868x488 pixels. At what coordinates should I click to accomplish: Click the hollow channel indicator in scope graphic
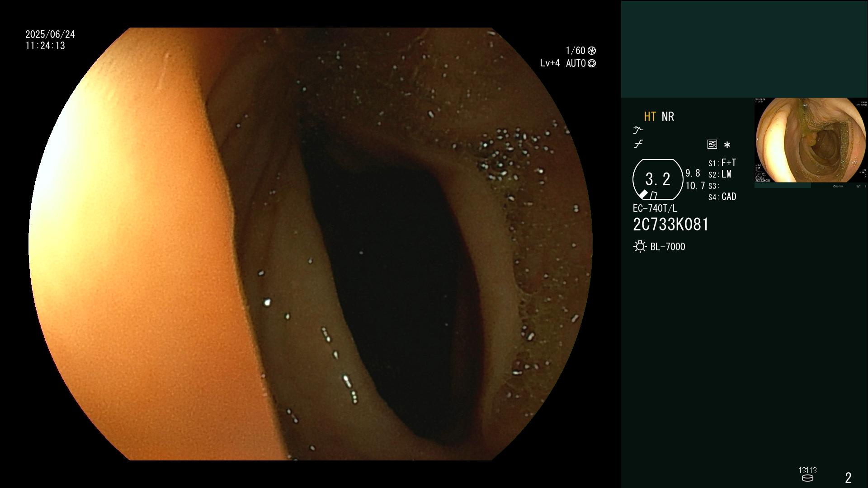(654, 195)
